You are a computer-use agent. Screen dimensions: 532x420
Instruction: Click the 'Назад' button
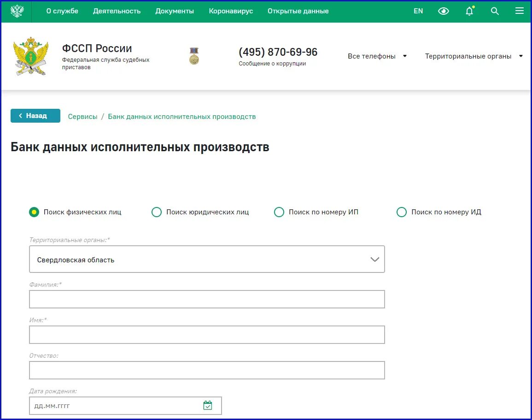(35, 116)
